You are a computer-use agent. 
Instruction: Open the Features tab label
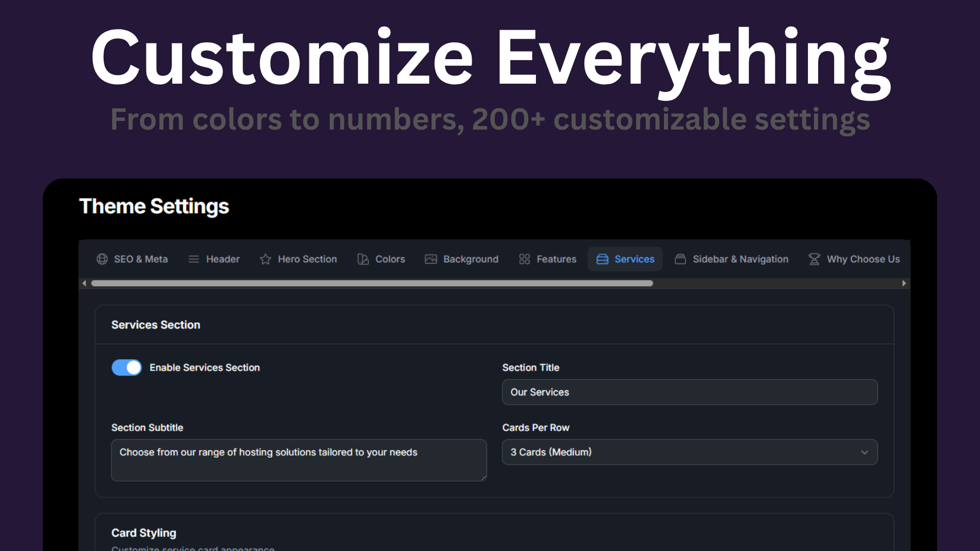click(556, 259)
